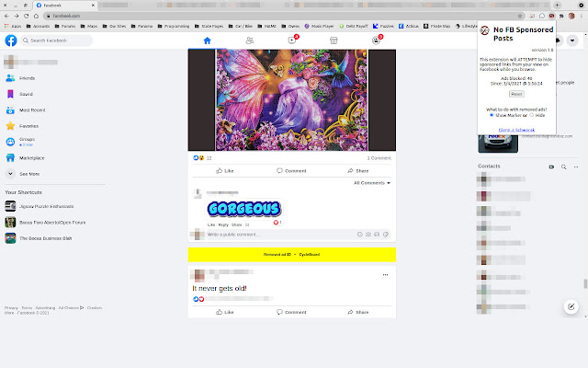Image resolution: width=588 pixels, height=368 pixels.
Task: Switch to the Facebook browser tab
Action: [65, 6]
